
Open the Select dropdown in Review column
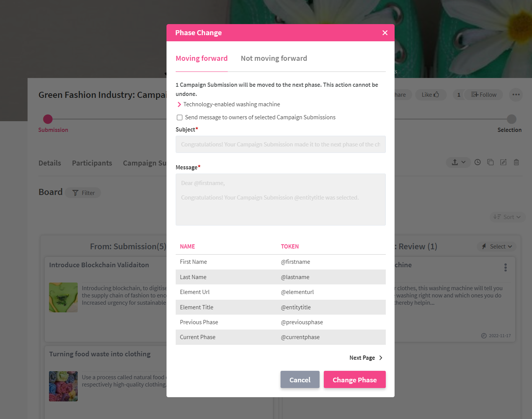tap(497, 247)
